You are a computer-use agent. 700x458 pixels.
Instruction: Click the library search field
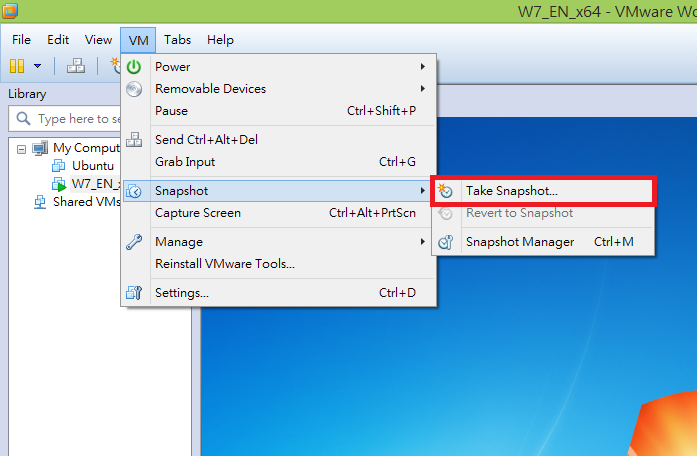point(70,119)
